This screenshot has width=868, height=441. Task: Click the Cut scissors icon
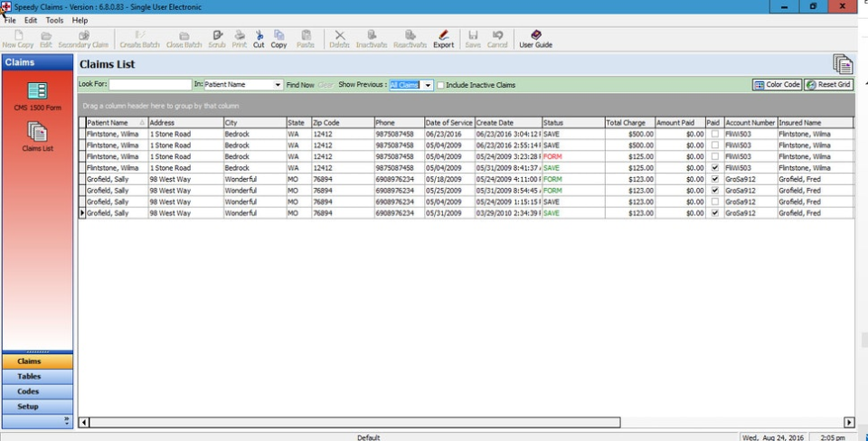point(259,35)
